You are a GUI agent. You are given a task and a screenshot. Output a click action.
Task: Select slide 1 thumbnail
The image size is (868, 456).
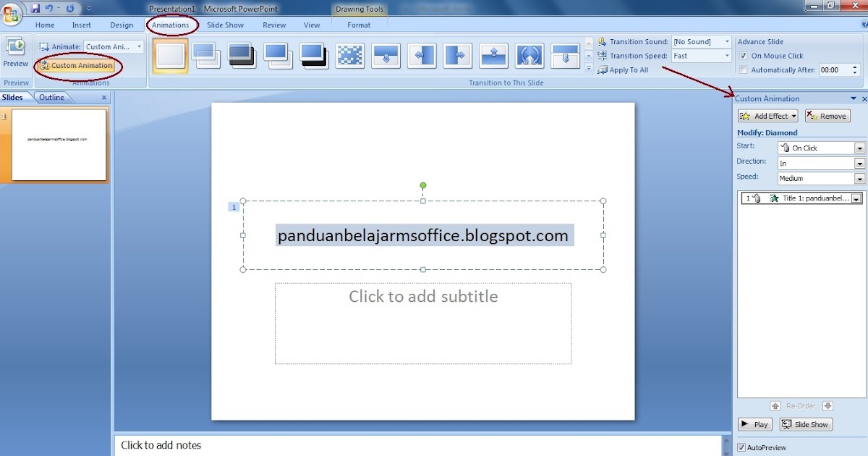(x=59, y=145)
